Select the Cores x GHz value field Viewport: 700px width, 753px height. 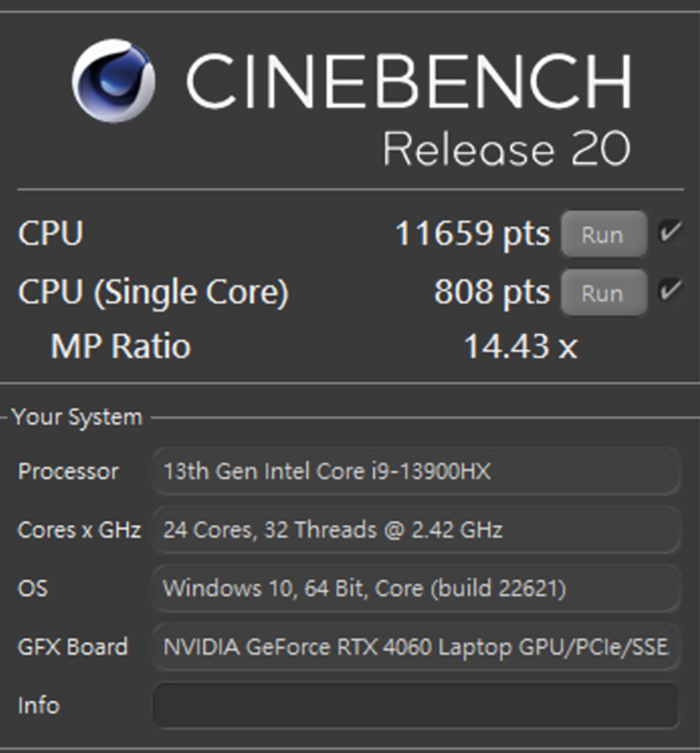tap(416, 530)
